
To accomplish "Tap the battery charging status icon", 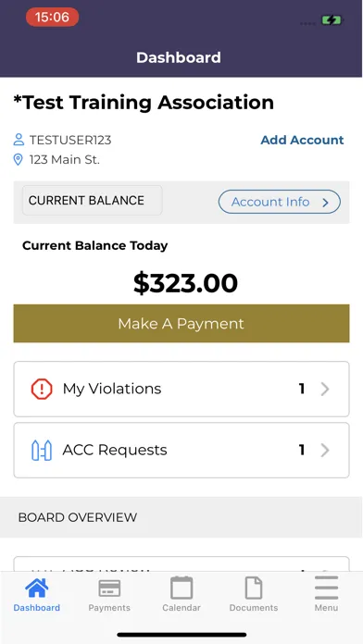I will [x=332, y=19].
